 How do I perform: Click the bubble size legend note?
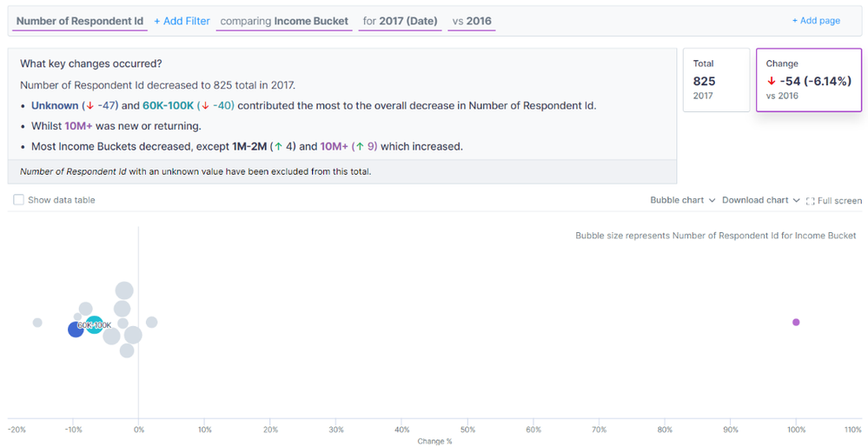pyautogui.click(x=716, y=236)
